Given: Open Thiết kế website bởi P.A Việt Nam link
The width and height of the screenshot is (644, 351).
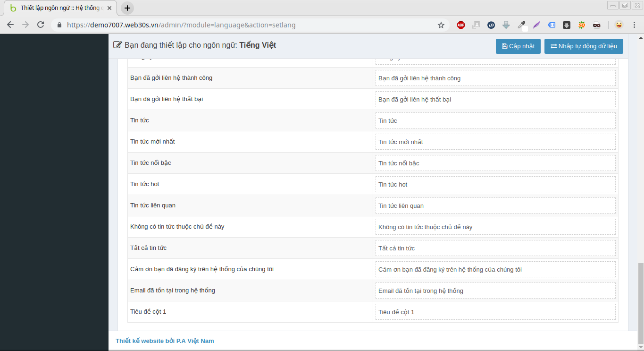Looking at the screenshot, I should pyautogui.click(x=165, y=341).
